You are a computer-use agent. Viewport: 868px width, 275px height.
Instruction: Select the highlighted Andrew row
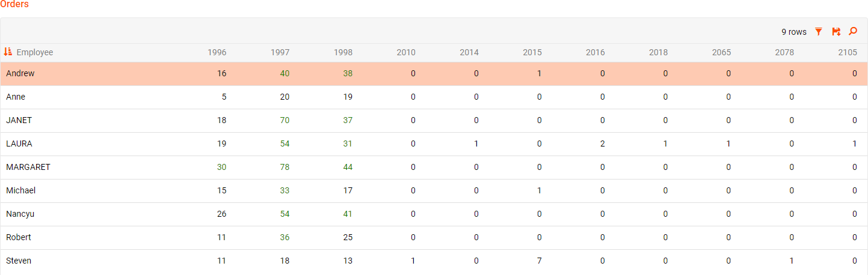[20, 73]
